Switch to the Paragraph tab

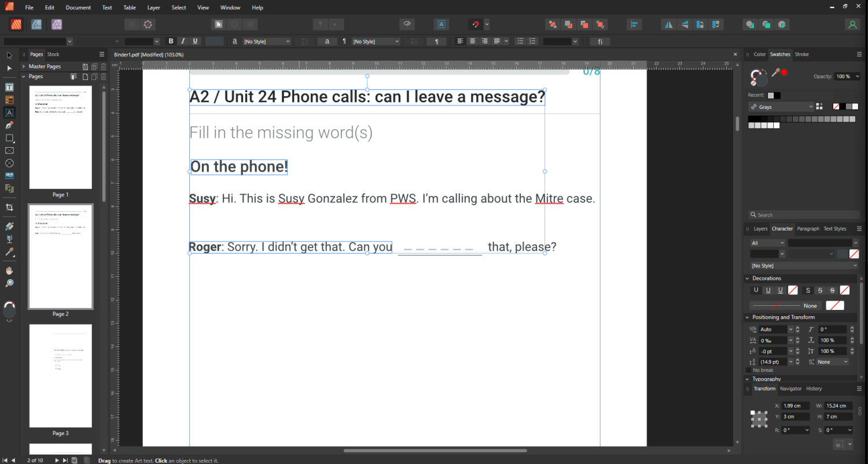click(x=808, y=228)
